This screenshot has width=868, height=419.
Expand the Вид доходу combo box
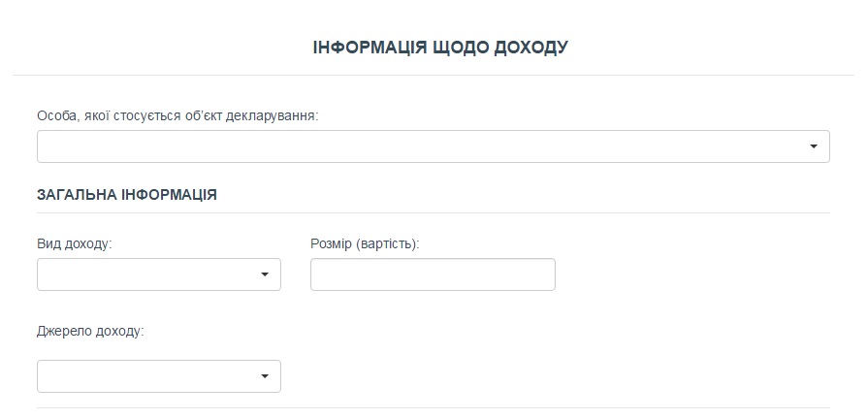click(158, 274)
